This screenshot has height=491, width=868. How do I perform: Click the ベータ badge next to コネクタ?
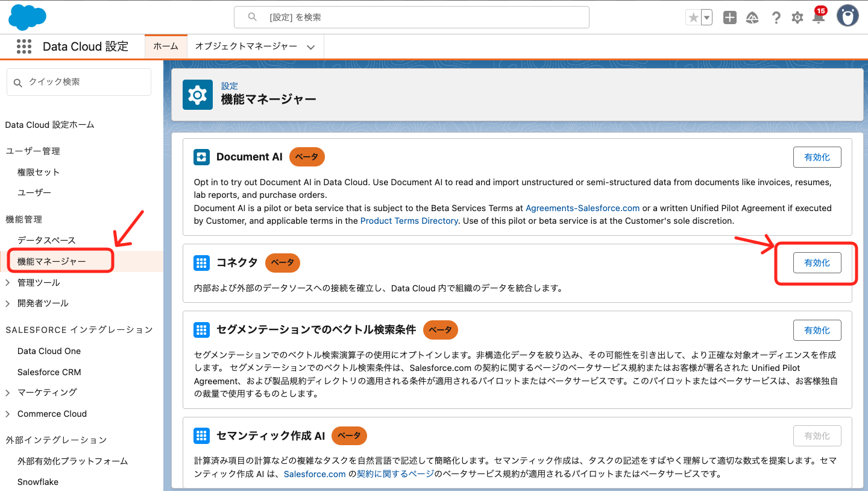coord(282,262)
